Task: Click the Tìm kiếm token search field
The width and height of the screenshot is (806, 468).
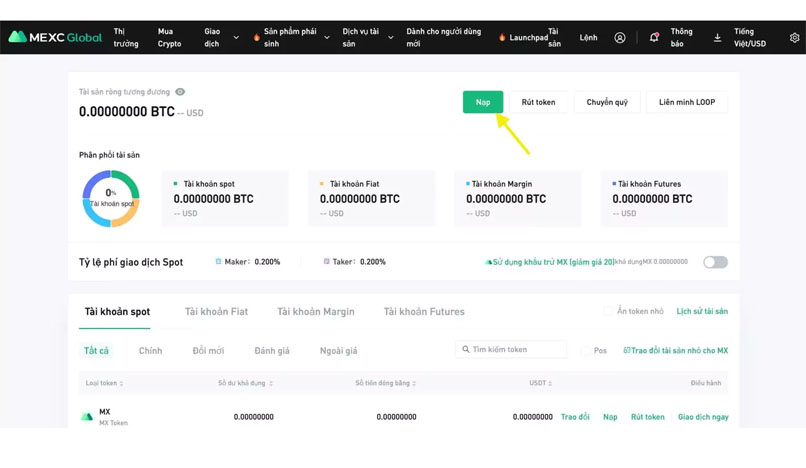Action: 511,349
